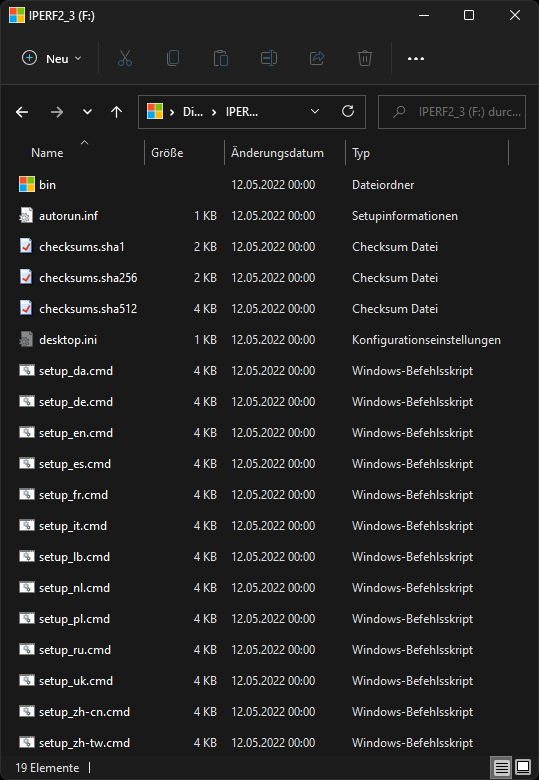Sort by the Name column header
Viewport: 539px width, 780px height.
[x=47, y=153]
